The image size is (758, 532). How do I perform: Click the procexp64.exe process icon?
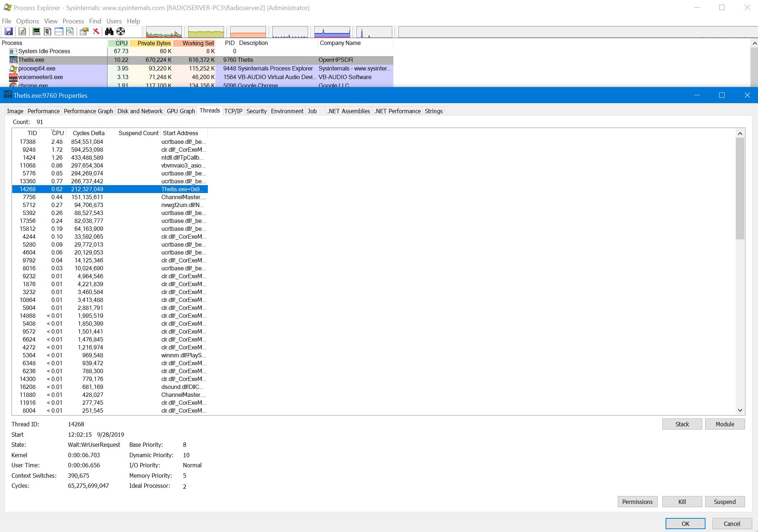pyautogui.click(x=13, y=68)
